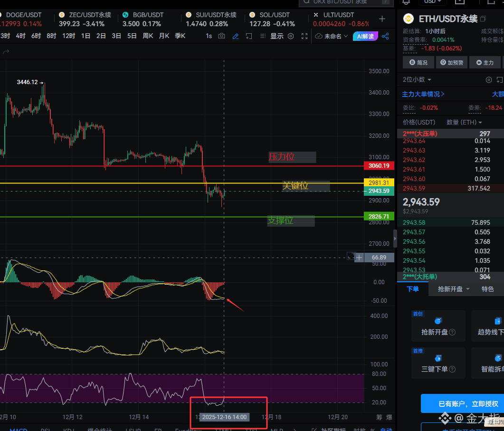This screenshot has height=431, width=504.
Task: Select the ZEC/USDT永续 ticker
Action: click(x=85, y=19)
